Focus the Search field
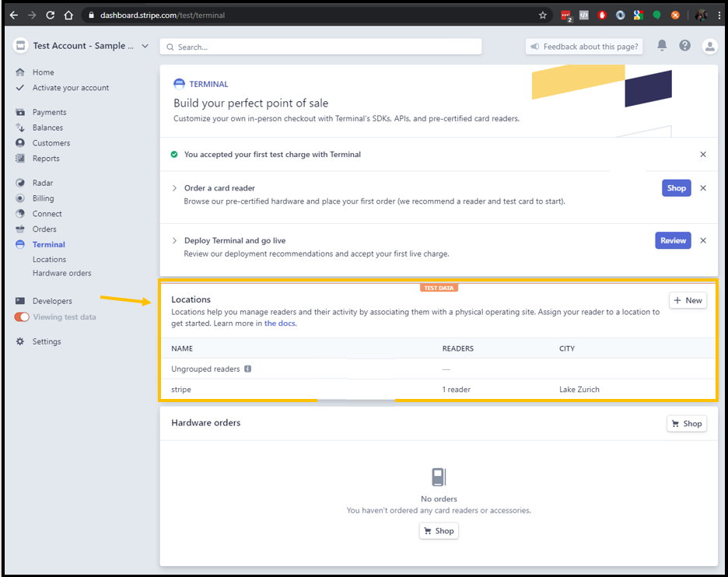Viewport: 728px width, 577px height. point(320,47)
